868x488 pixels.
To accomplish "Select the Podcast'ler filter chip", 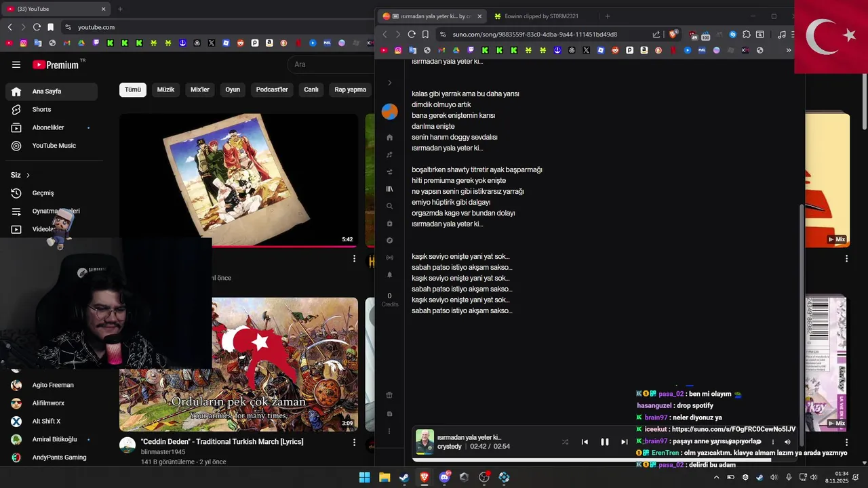I will (272, 89).
